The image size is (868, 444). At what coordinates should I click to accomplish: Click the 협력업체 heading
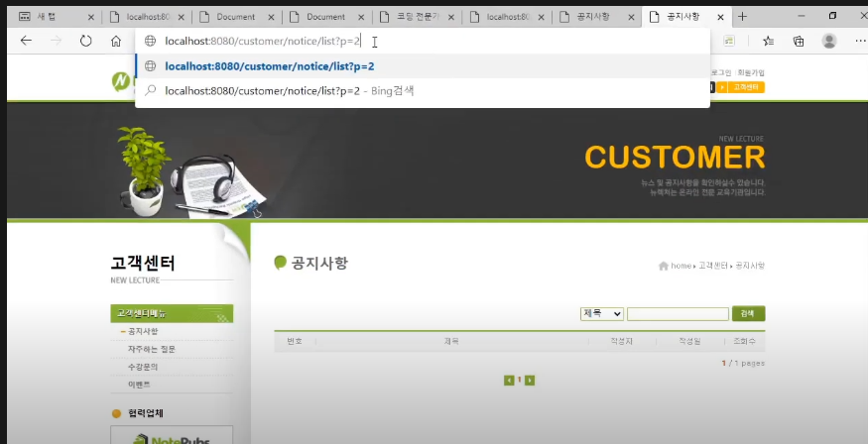pos(146,413)
